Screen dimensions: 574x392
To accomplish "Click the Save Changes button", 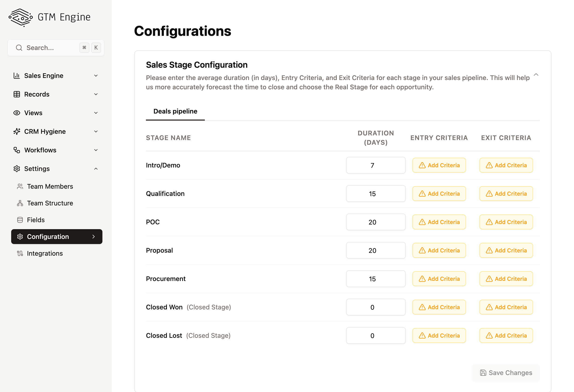I will pyautogui.click(x=506, y=372).
